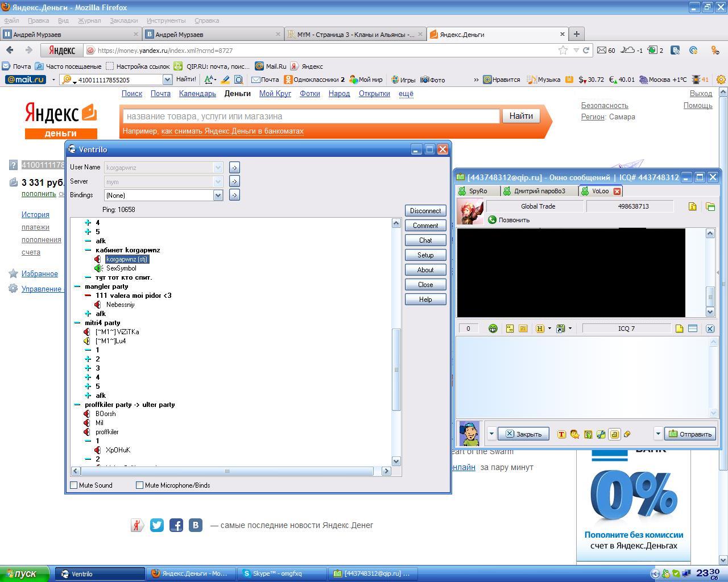This screenshot has height=582, width=728.
Task: Collapse кабинет korgapwnz channel
Action: tap(88, 250)
